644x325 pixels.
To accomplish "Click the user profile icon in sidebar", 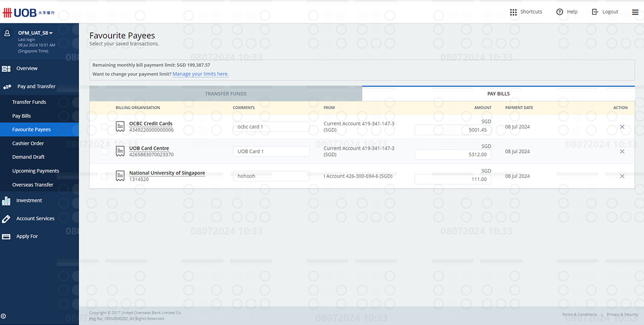I will 7,33.
